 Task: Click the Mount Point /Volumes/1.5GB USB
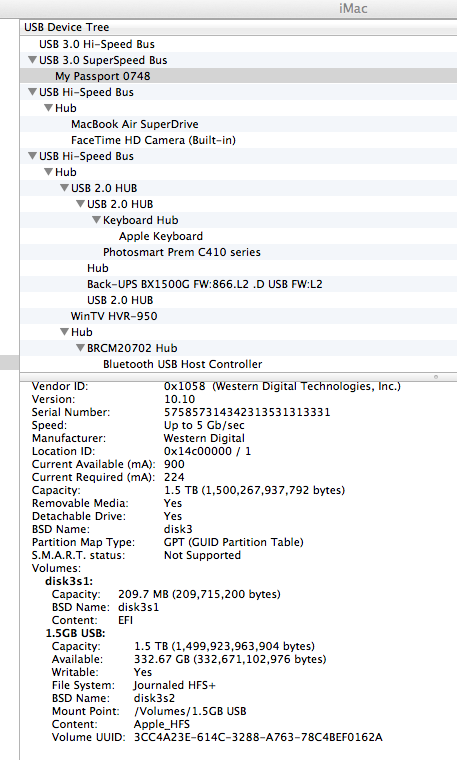[x=190, y=711]
